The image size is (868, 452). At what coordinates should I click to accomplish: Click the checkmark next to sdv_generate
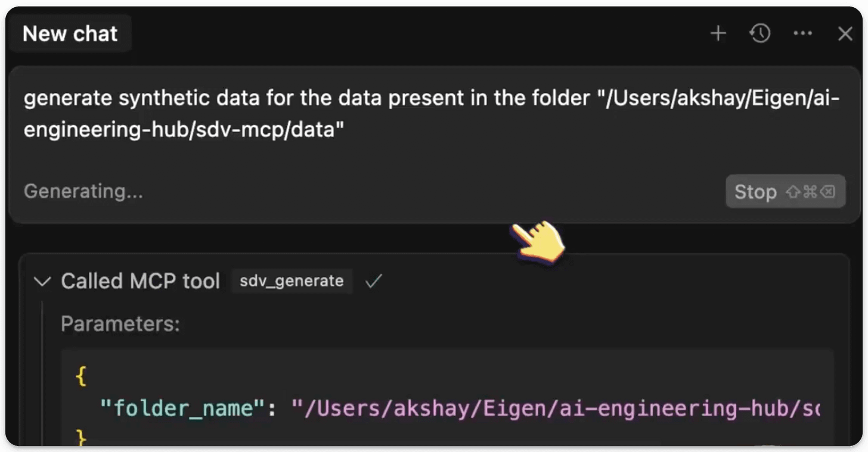(x=373, y=281)
